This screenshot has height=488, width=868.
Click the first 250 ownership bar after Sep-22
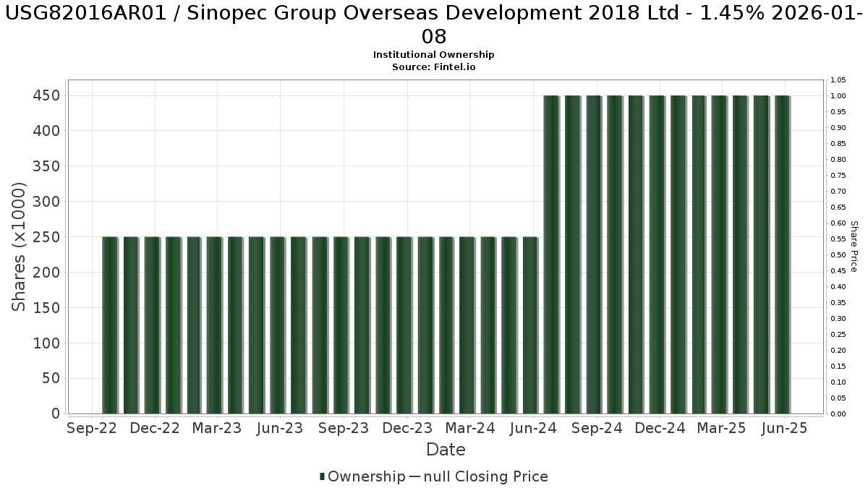click(110, 325)
